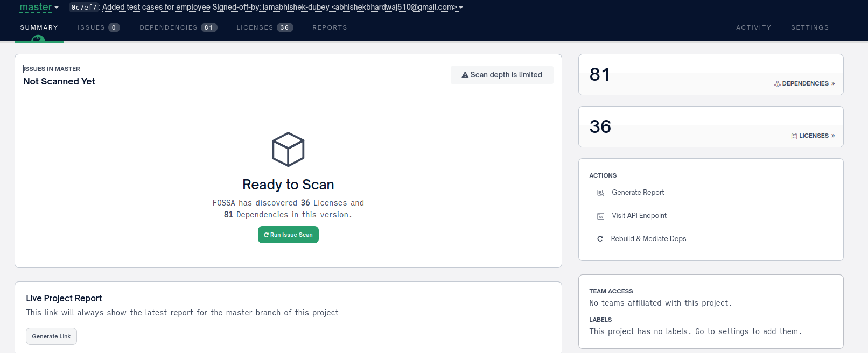
Task: Click the 'Live Project Report' heading
Action: coord(64,298)
